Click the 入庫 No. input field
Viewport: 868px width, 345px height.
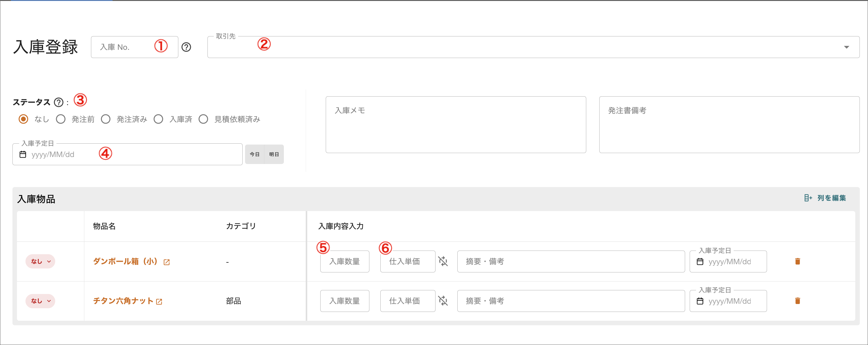134,47
